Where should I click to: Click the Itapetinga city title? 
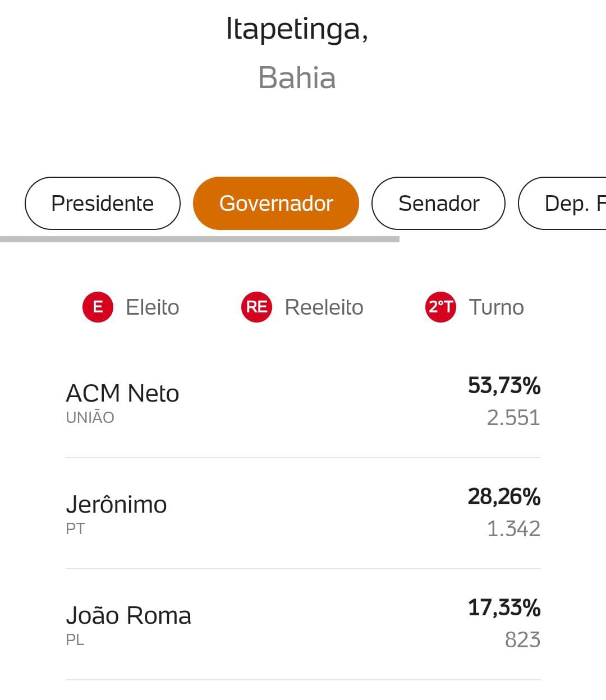pos(297,29)
